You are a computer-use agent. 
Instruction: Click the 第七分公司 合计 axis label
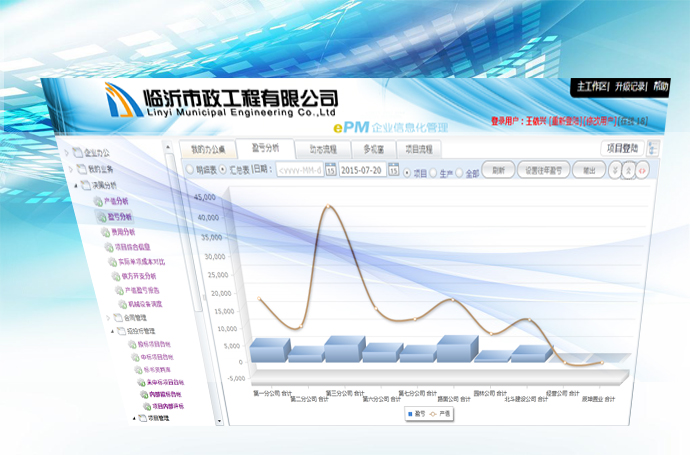coord(418,393)
